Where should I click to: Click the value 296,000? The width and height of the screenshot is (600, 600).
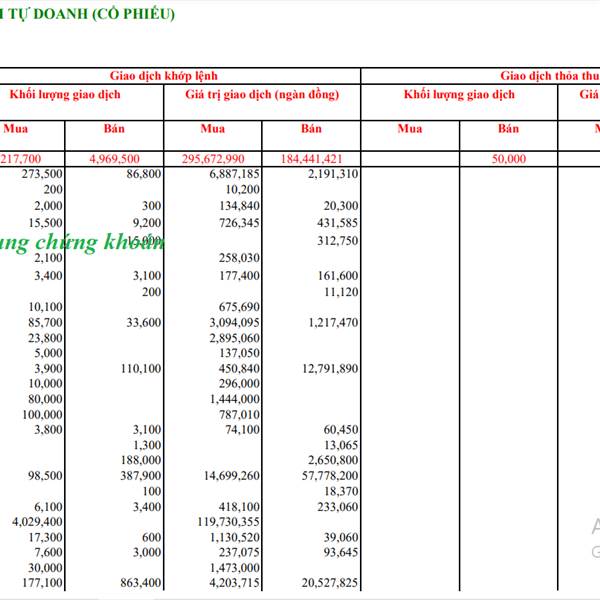(240, 383)
